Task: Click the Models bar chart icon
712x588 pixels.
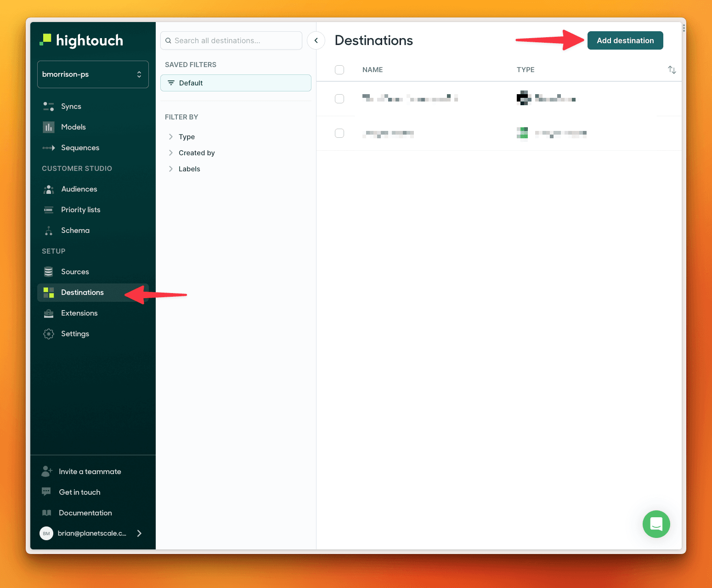Action: (48, 127)
